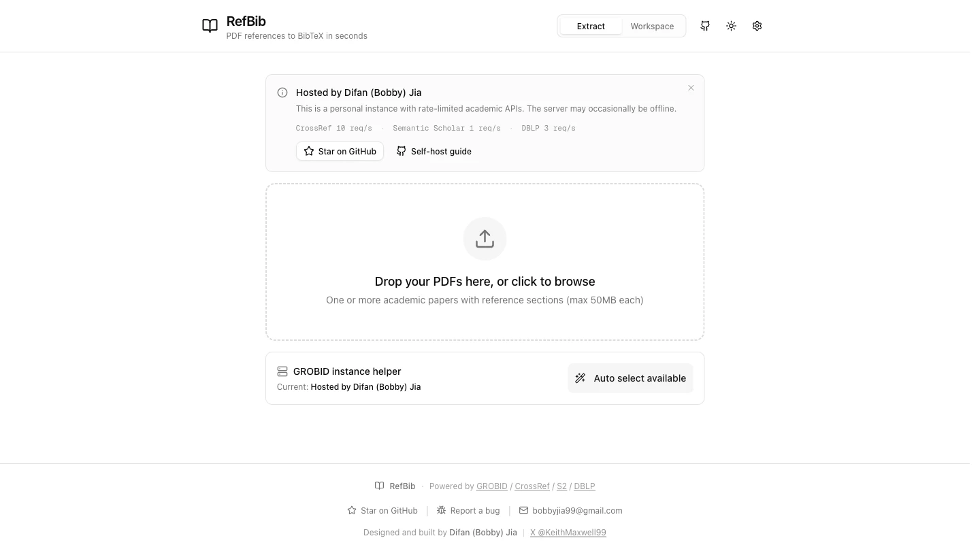Follow the S2 footer link

tap(561, 486)
